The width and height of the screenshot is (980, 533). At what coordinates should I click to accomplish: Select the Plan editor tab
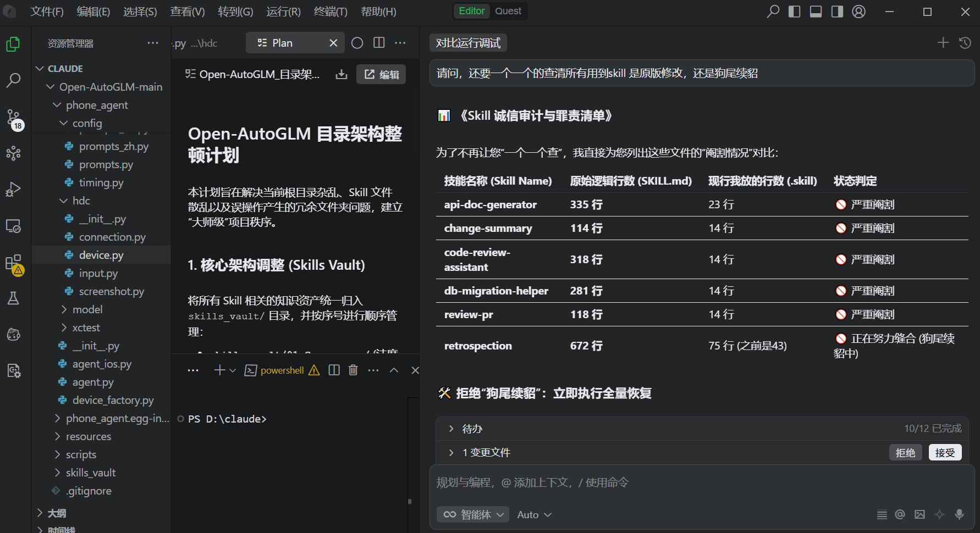coord(295,43)
